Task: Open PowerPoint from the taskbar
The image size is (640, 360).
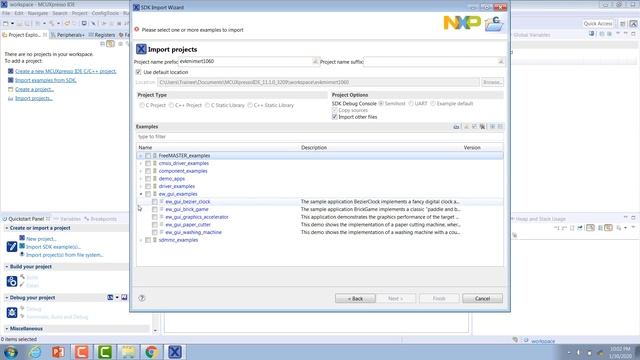Action: coord(58,352)
